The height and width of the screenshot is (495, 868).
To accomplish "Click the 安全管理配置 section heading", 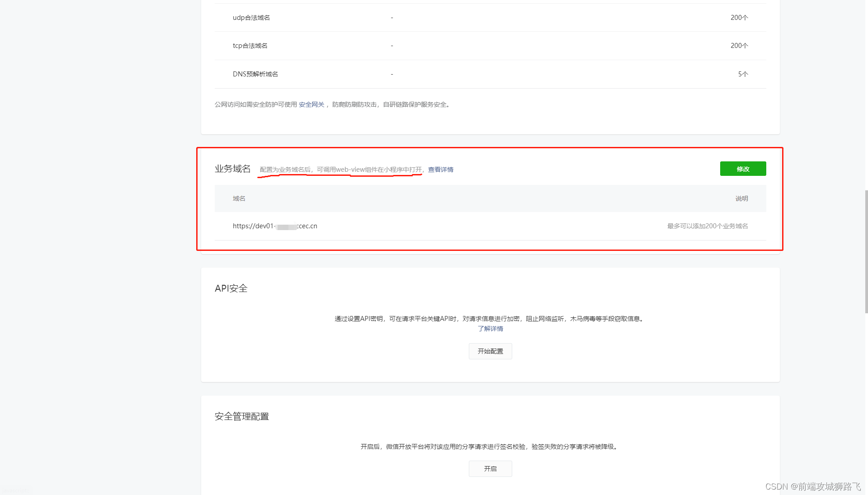I will [241, 416].
